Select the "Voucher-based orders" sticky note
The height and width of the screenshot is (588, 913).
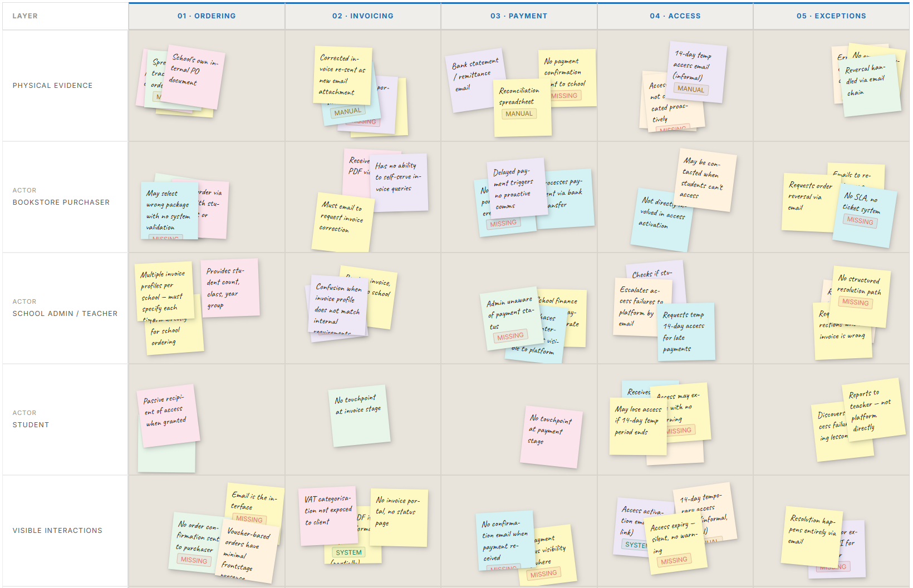(x=248, y=552)
